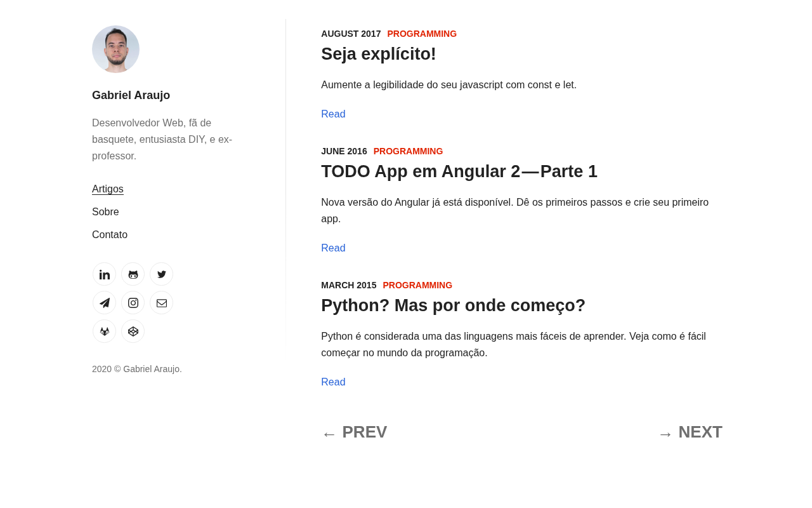
Task: Open the GitLab fox icon
Action: click(105, 331)
